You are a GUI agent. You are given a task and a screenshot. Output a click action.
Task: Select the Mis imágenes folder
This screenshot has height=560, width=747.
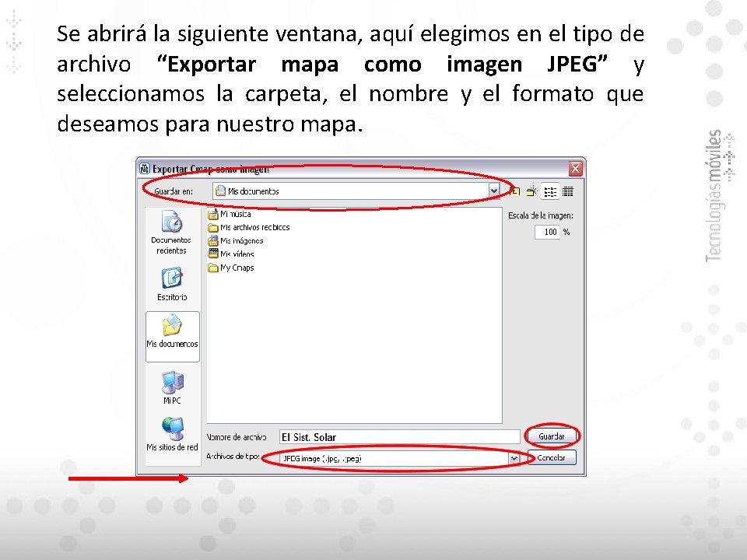pos(235,241)
